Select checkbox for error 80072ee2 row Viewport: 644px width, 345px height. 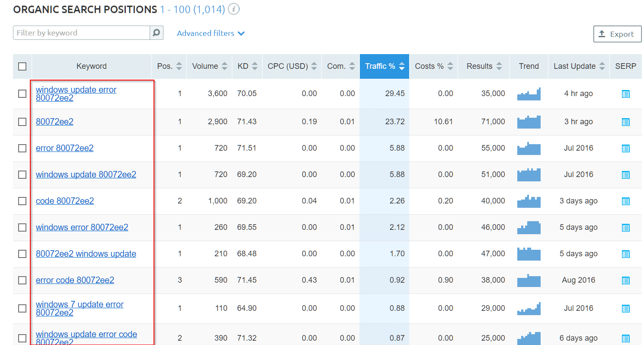(22, 148)
